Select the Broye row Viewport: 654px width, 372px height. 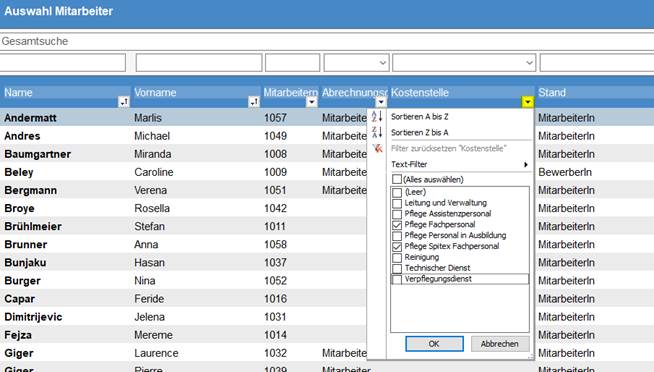coord(184,208)
